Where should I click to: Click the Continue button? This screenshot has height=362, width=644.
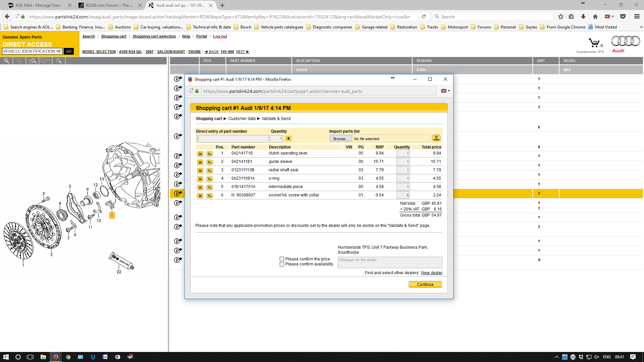pos(425,285)
